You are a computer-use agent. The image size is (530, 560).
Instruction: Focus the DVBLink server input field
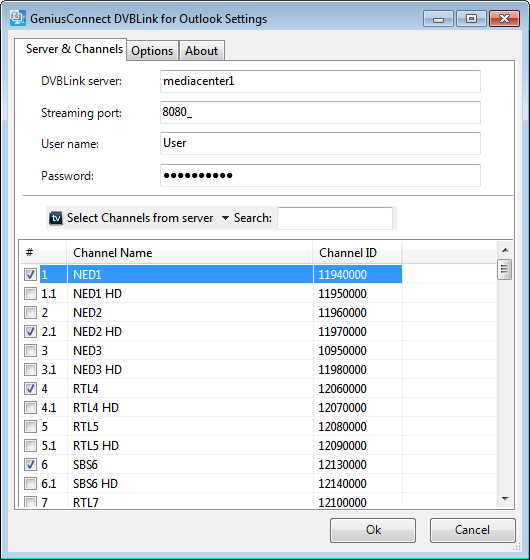pos(320,81)
